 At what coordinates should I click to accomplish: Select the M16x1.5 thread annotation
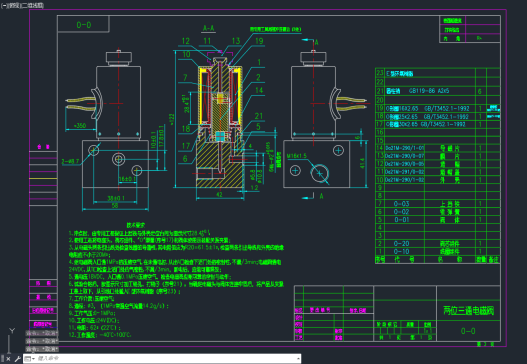point(296,156)
